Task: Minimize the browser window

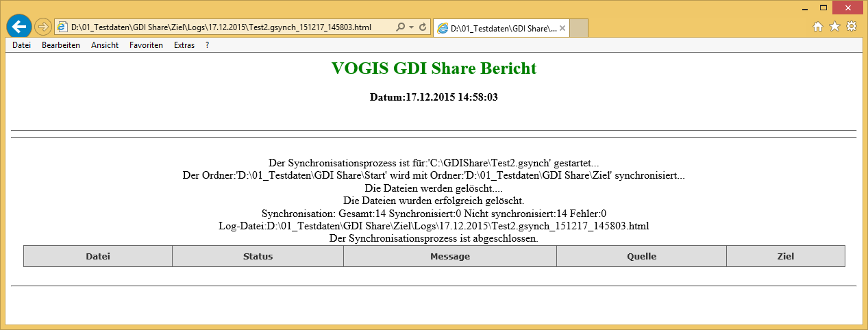Action: pos(806,8)
